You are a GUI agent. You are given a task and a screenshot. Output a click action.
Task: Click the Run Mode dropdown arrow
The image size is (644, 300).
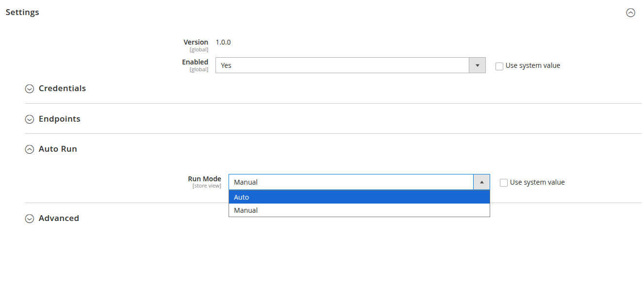pos(482,182)
